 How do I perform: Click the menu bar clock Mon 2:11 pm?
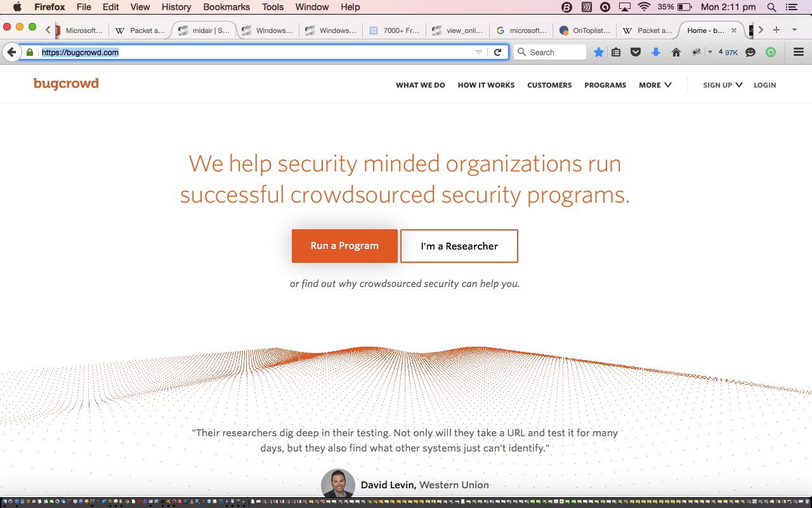[x=728, y=7]
